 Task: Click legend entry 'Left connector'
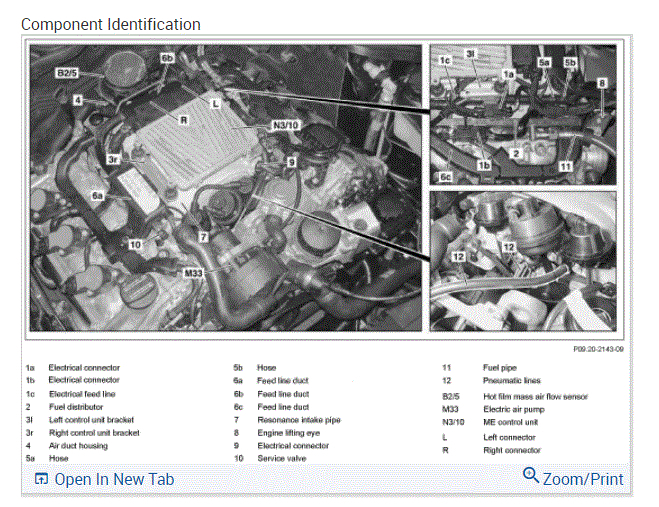[x=509, y=437]
